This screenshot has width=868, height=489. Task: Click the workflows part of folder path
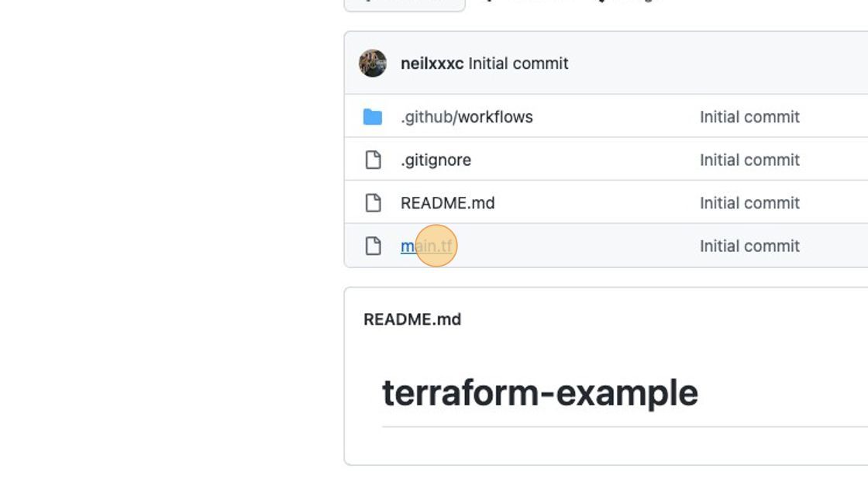point(495,117)
